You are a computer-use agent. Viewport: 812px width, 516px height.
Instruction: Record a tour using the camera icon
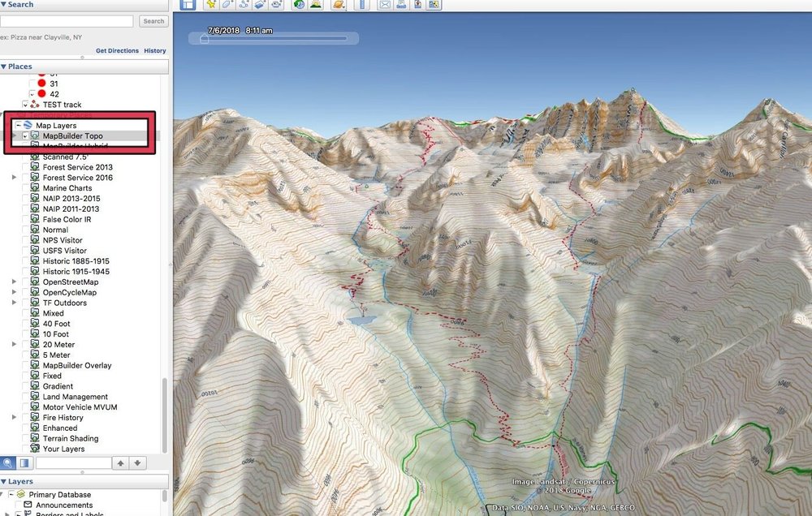277,4
